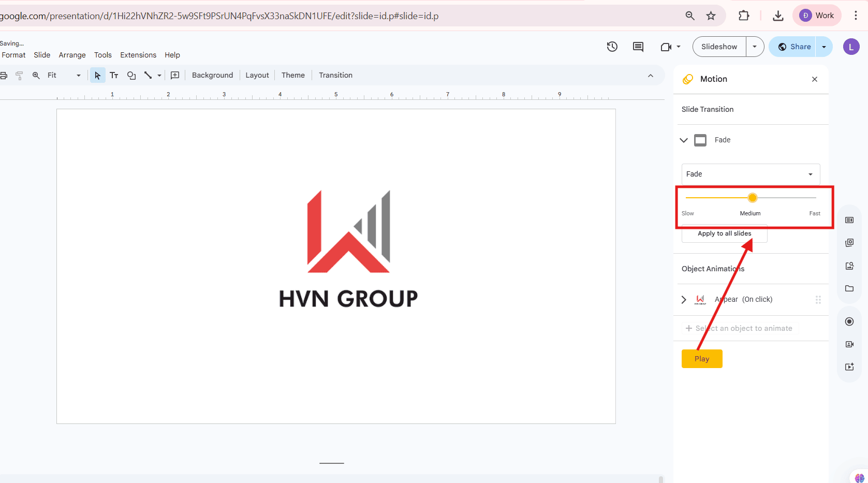Click the transition speed slider handle
The width and height of the screenshot is (868, 483).
[x=753, y=198]
